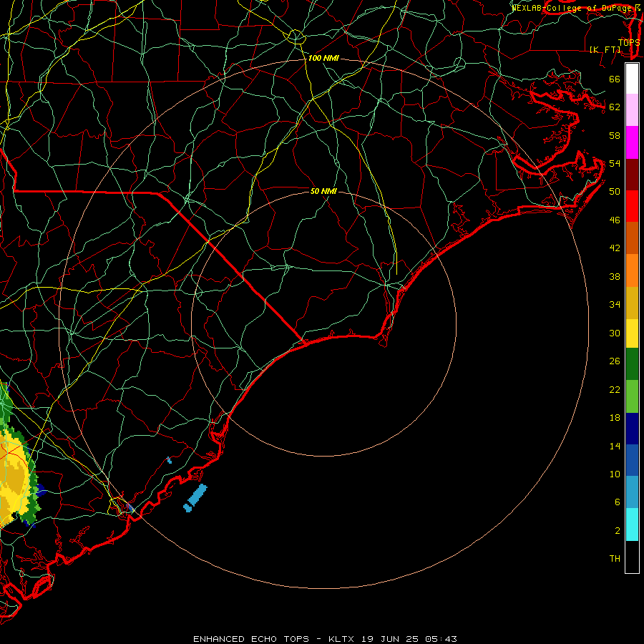Image resolution: width=644 pixels, height=644 pixels.
Task: Select the magenta legend color block
Action: tap(632, 142)
